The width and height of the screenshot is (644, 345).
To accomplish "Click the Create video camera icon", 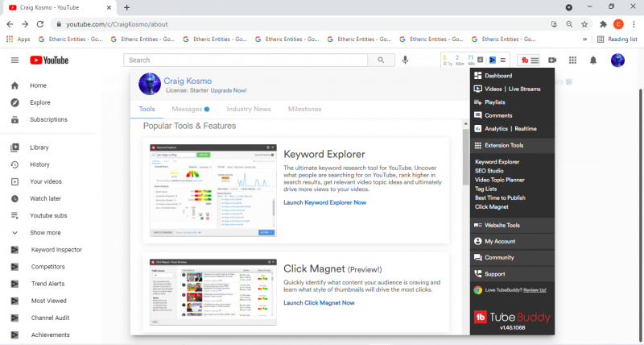I will [x=552, y=60].
